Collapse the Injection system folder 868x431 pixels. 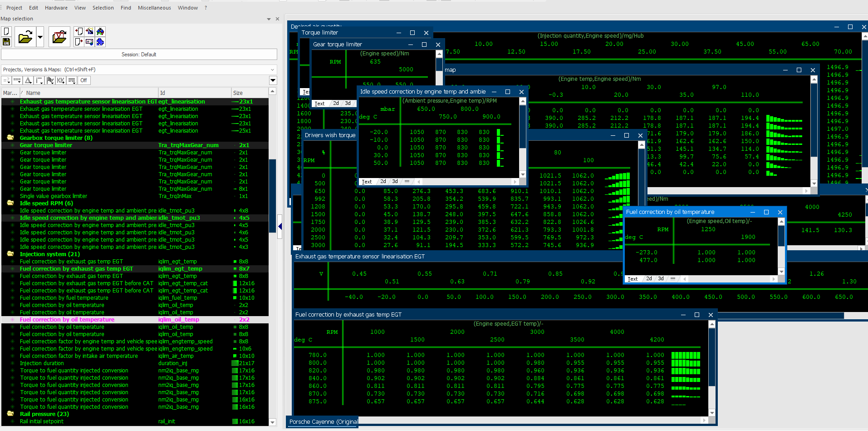(x=10, y=254)
